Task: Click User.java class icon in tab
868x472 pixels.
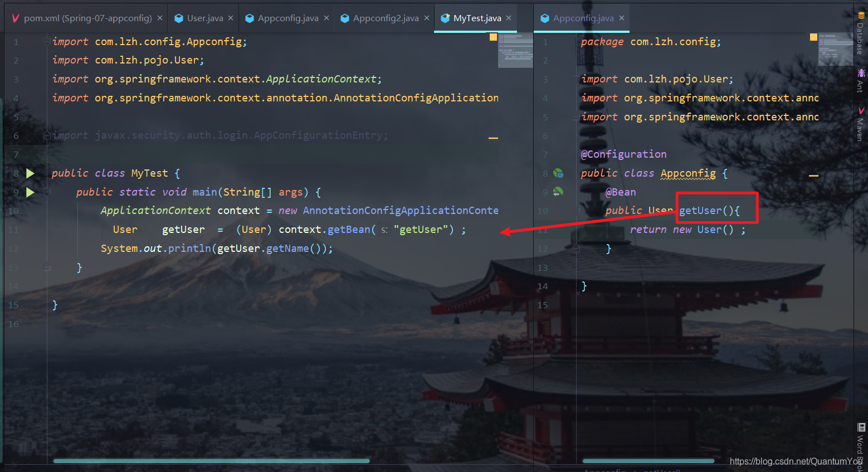Action: pyautogui.click(x=179, y=18)
